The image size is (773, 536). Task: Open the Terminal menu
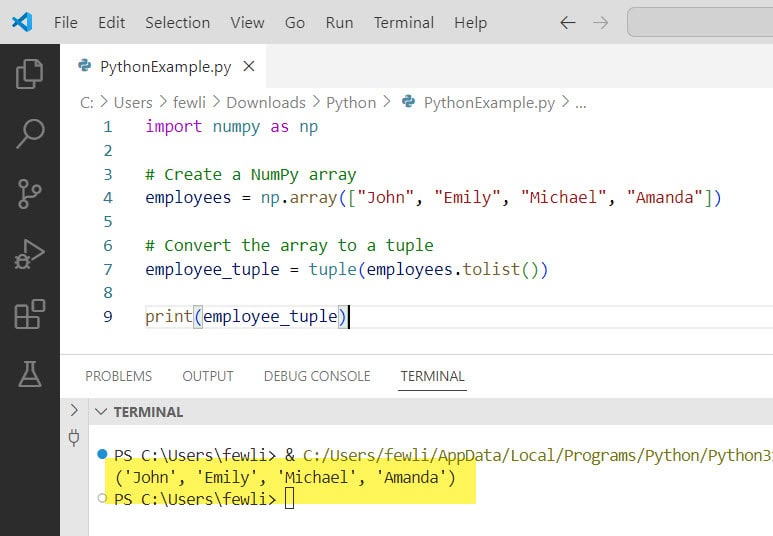point(404,23)
